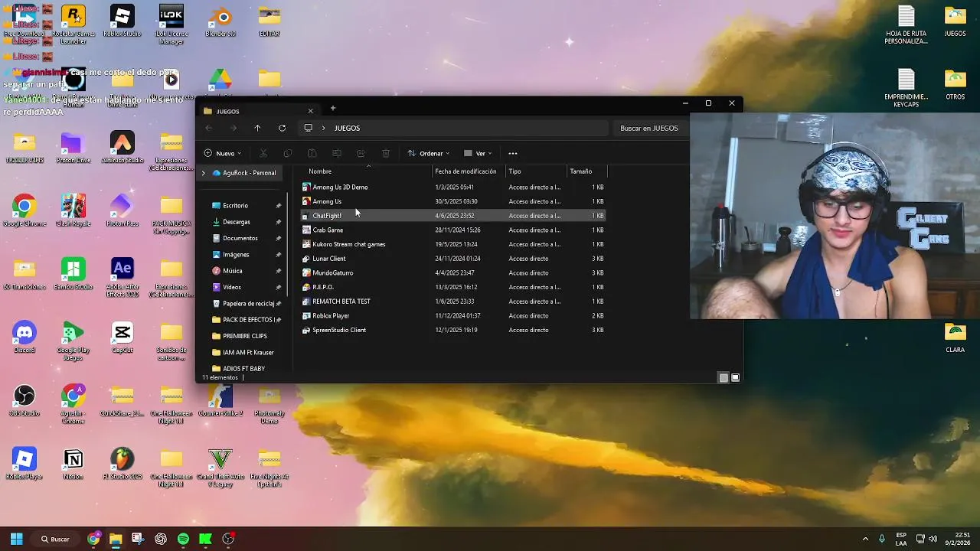Select the Among Us 3D Demo shortcut
Screen dimensions: 980x551
tap(453, 187)
